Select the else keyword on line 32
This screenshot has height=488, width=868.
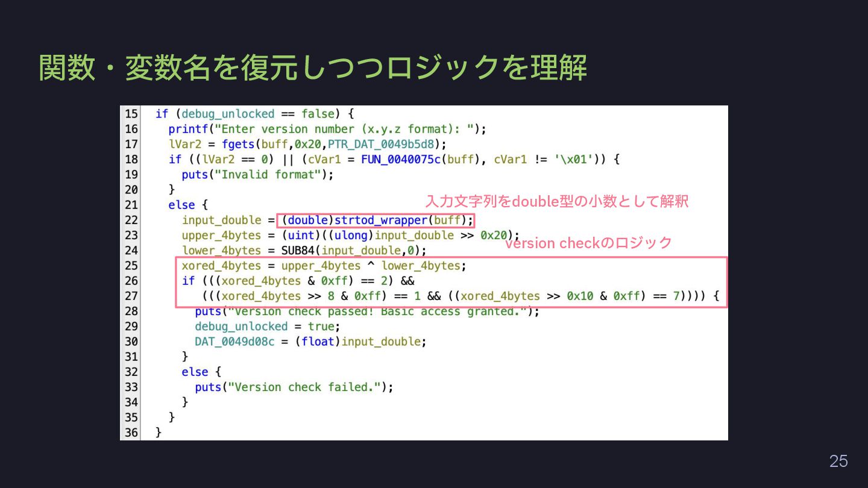click(x=195, y=372)
